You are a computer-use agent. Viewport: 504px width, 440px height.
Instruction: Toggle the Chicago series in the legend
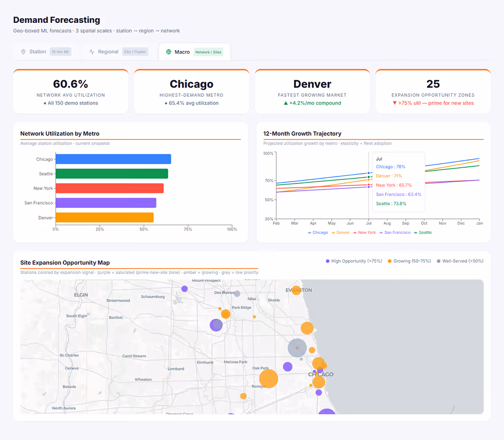317,232
